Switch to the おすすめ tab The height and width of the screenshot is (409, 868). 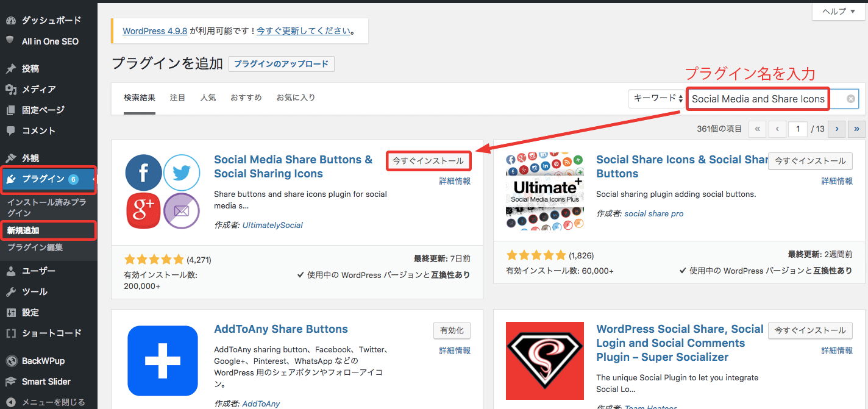coord(246,98)
